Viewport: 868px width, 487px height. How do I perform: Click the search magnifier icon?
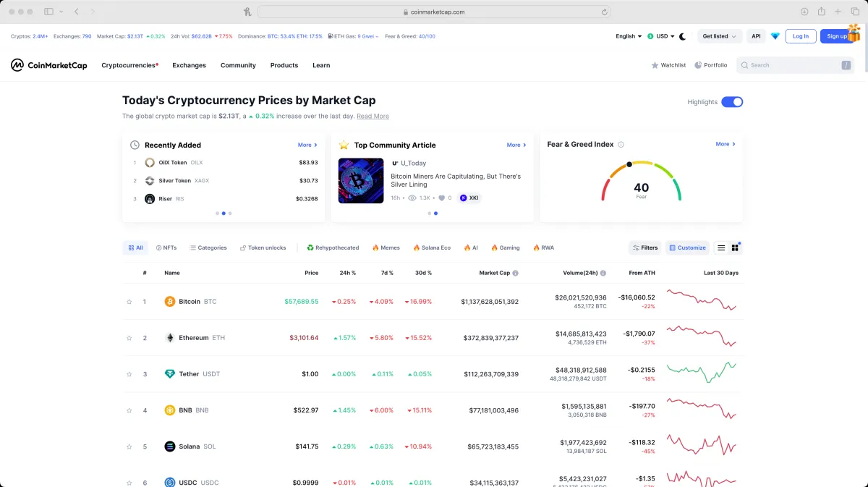pyautogui.click(x=744, y=65)
